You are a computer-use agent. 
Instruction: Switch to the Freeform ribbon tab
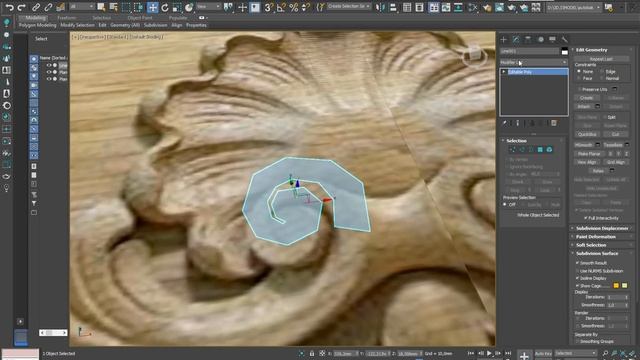point(67,18)
